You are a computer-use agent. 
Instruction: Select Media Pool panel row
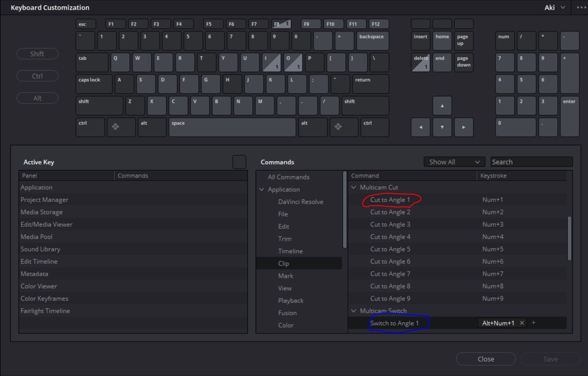tap(133, 237)
